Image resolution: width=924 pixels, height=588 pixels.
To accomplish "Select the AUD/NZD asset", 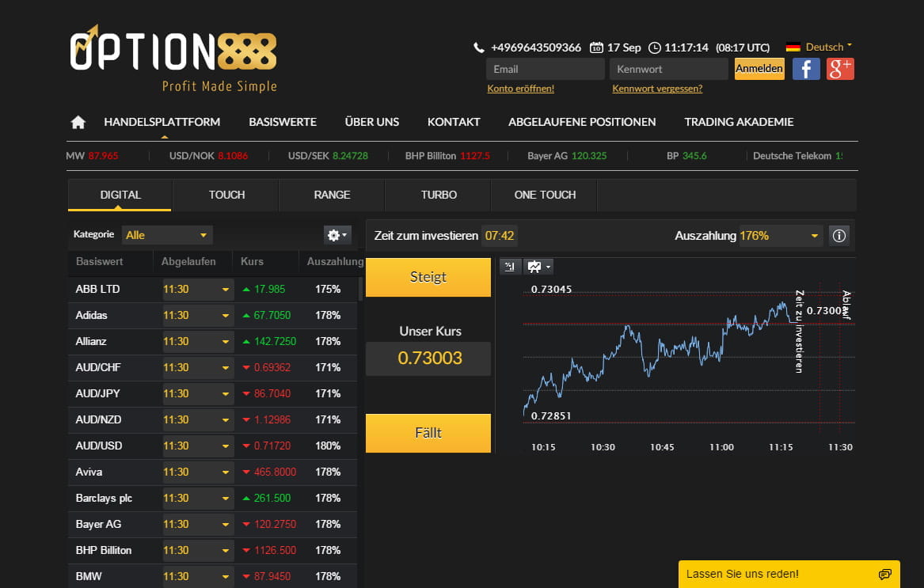I will [x=213, y=419].
